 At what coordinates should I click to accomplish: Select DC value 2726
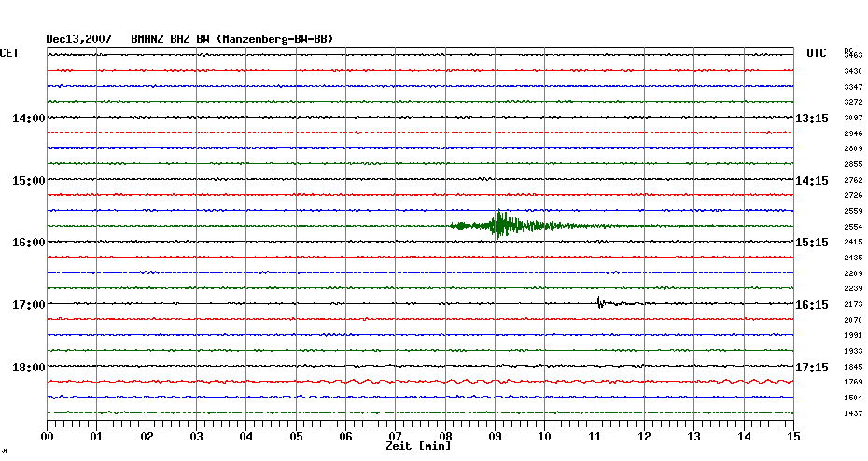pyautogui.click(x=853, y=195)
